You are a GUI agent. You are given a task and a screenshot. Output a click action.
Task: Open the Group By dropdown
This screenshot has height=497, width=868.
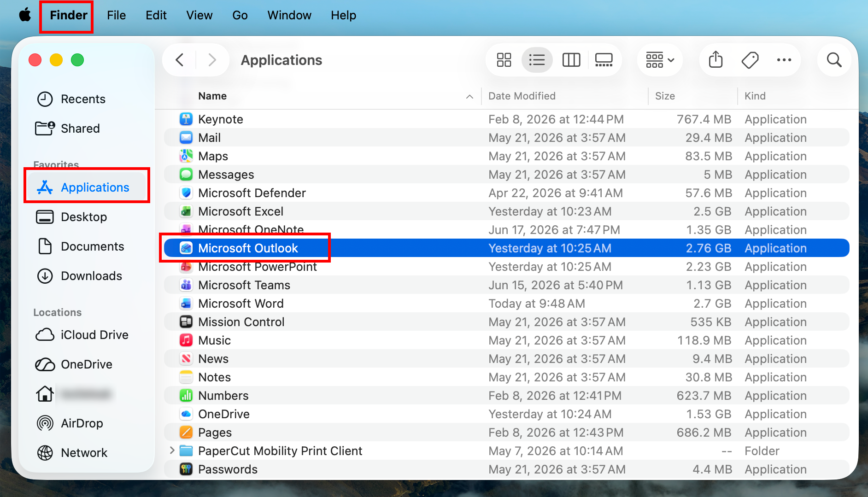tap(660, 60)
